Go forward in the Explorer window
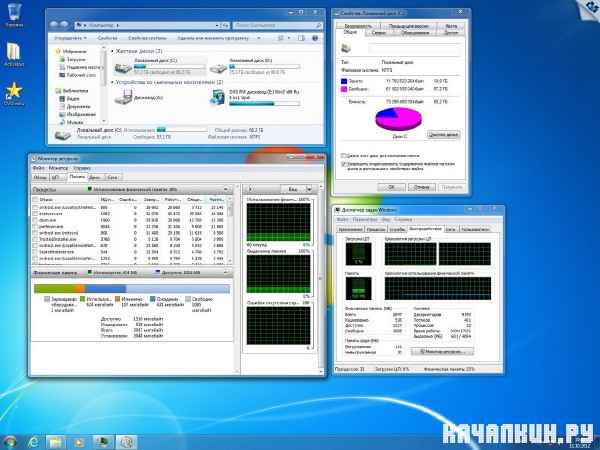Screen dimensions: 600x450 click(x=64, y=25)
